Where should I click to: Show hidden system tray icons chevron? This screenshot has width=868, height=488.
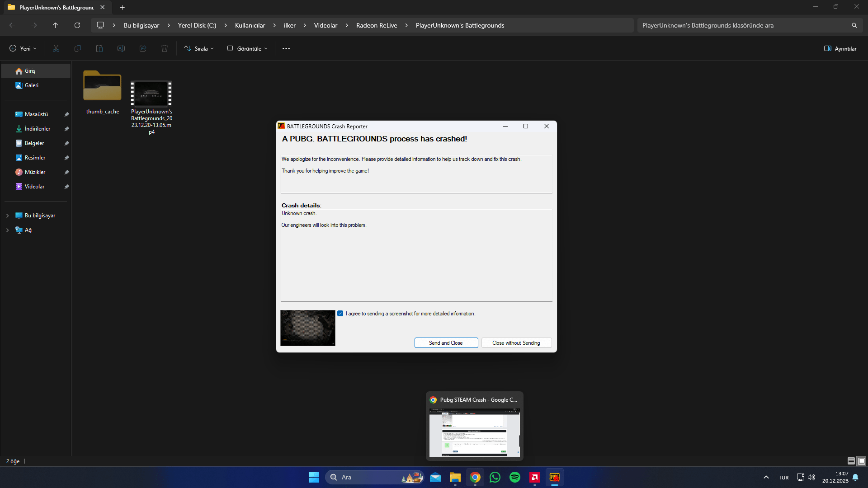[x=766, y=477]
